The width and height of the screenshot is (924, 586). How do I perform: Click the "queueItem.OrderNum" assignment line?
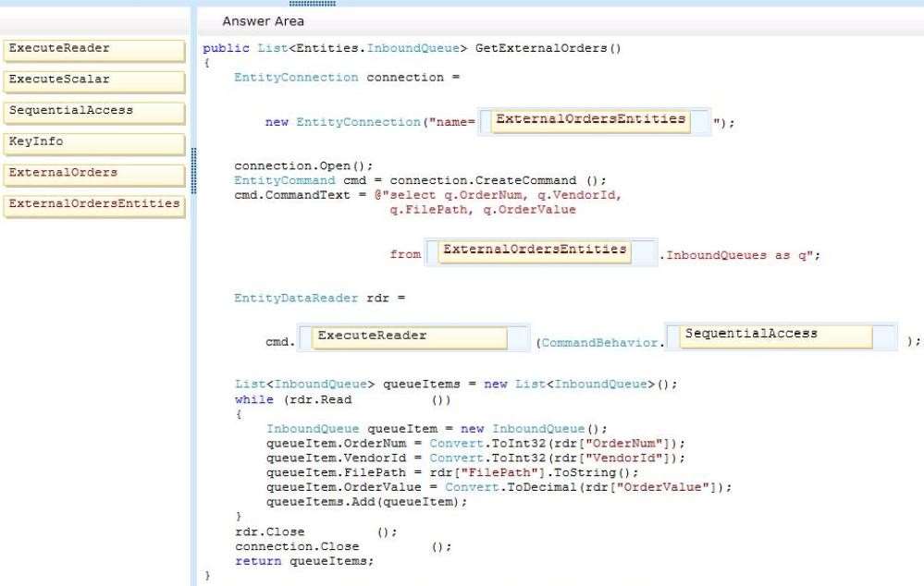pyautogui.click(x=475, y=444)
